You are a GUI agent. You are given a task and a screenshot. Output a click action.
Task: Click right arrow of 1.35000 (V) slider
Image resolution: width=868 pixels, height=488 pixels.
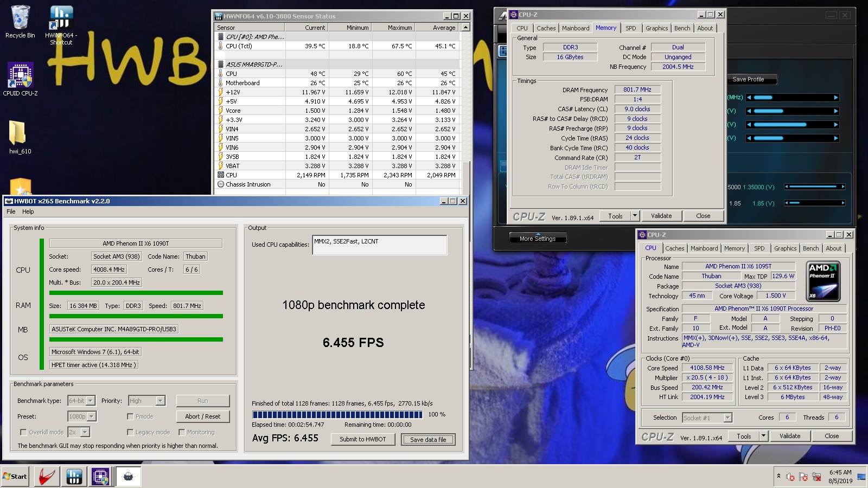point(843,187)
